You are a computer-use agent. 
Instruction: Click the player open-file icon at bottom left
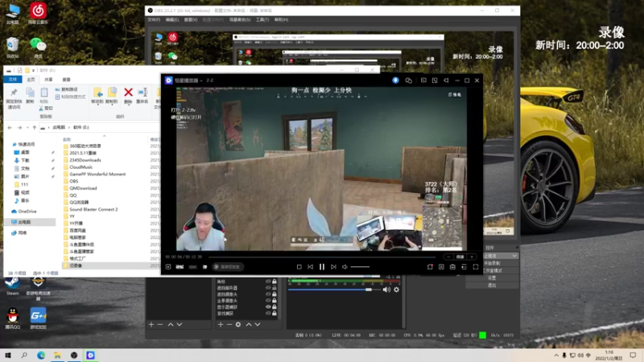[x=168, y=267]
